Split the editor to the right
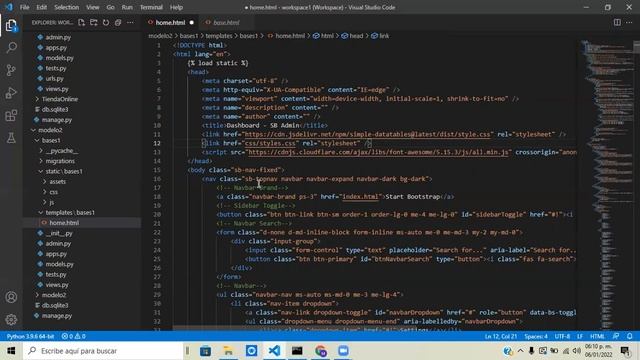 click(x=617, y=22)
